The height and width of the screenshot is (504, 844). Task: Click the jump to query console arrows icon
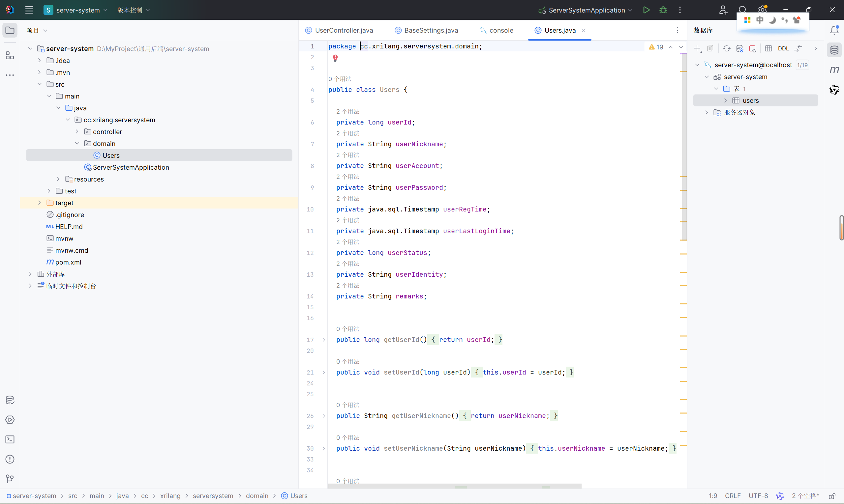point(798,48)
